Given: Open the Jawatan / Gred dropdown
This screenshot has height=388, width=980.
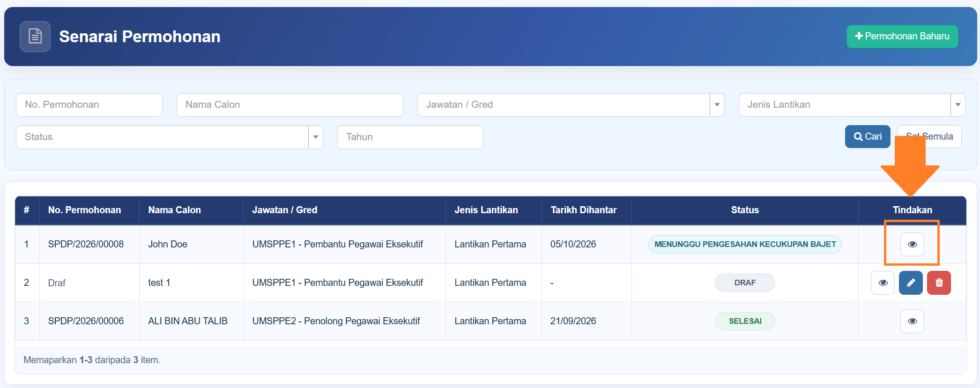Looking at the screenshot, I should (x=571, y=104).
